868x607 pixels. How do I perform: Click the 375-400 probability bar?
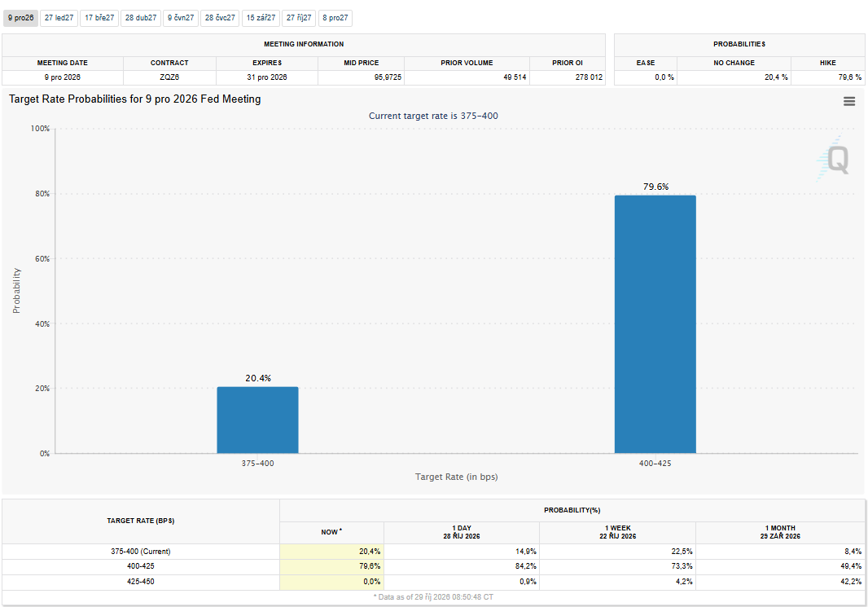257,420
